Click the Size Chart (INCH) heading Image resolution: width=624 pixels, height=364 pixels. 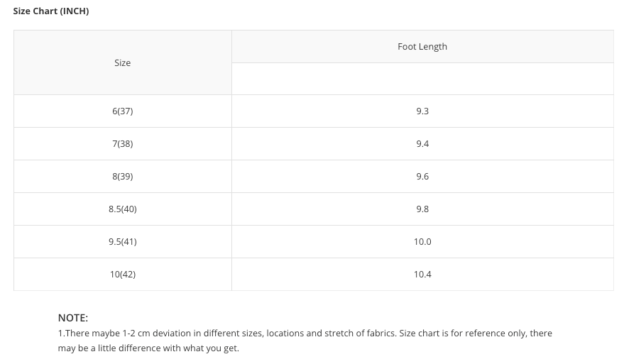pyautogui.click(x=50, y=11)
